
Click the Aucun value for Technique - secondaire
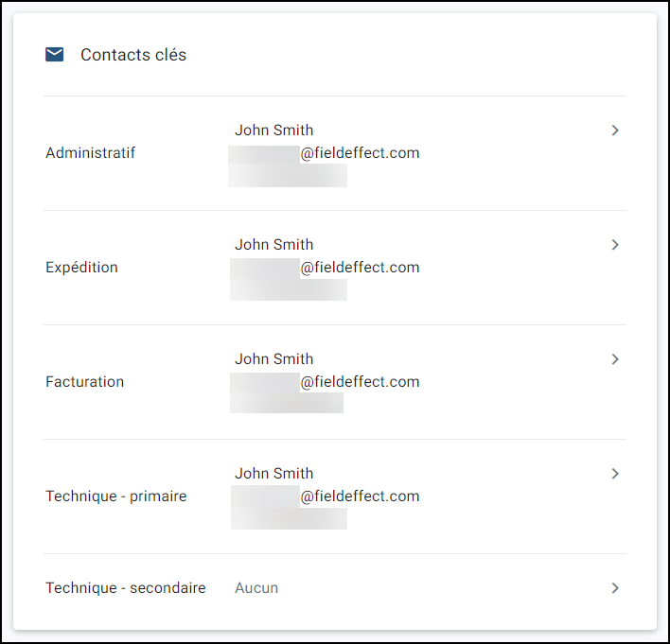pos(256,588)
